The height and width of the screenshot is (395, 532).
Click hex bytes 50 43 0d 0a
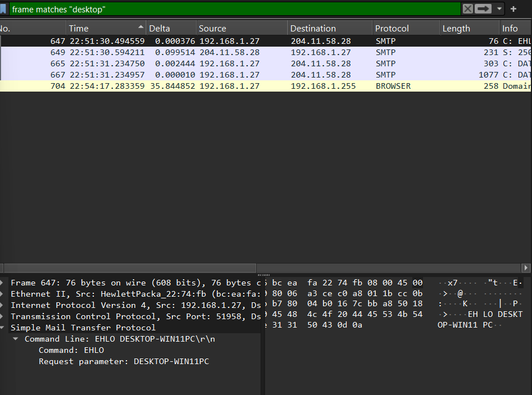(x=334, y=325)
